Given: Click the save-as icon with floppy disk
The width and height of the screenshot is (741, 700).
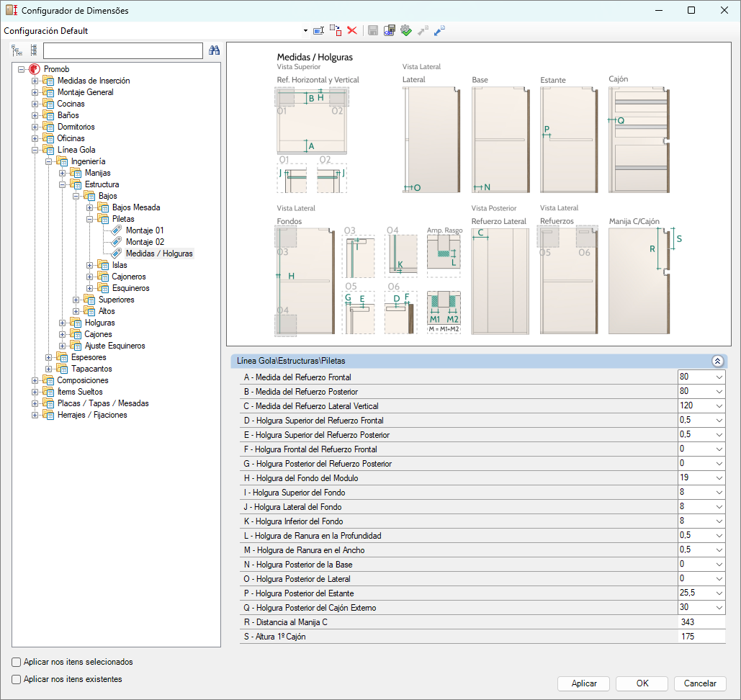Looking at the screenshot, I should click(x=390, y=30).
